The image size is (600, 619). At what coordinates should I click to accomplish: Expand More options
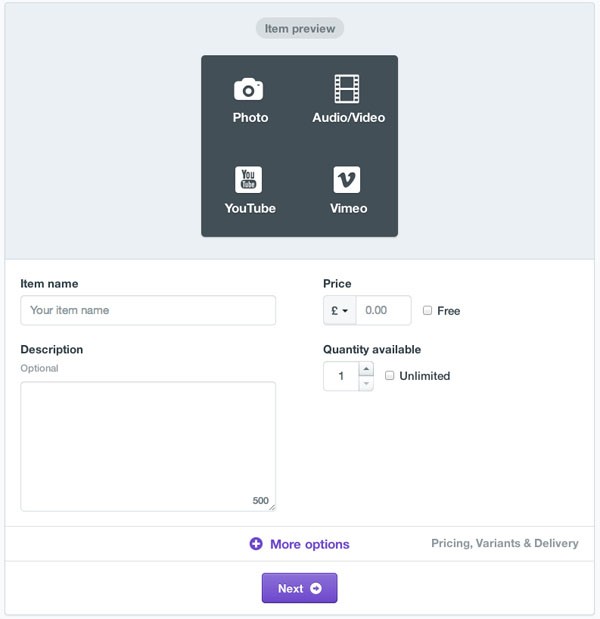(300, 544)
